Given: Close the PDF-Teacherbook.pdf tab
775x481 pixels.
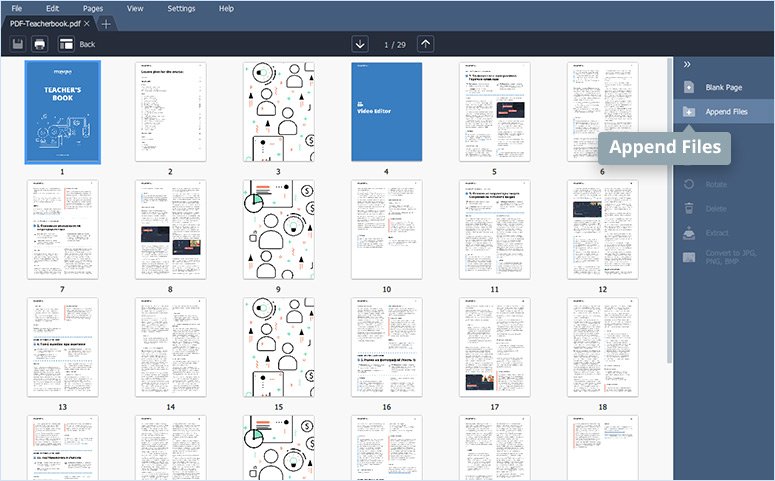Looking at the screenshot, I should tap(86, 23).
